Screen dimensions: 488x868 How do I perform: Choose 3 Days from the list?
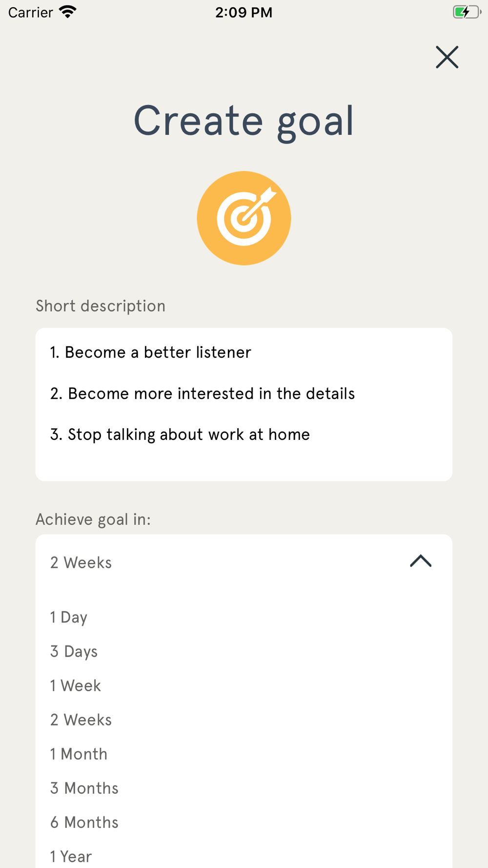coord(74,652)
